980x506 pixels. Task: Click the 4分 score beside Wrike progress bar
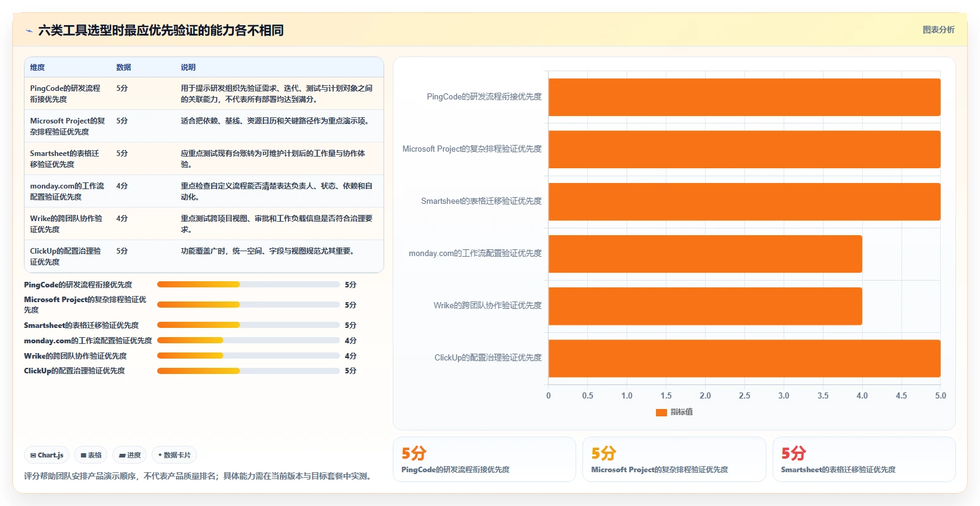[350, 356]
